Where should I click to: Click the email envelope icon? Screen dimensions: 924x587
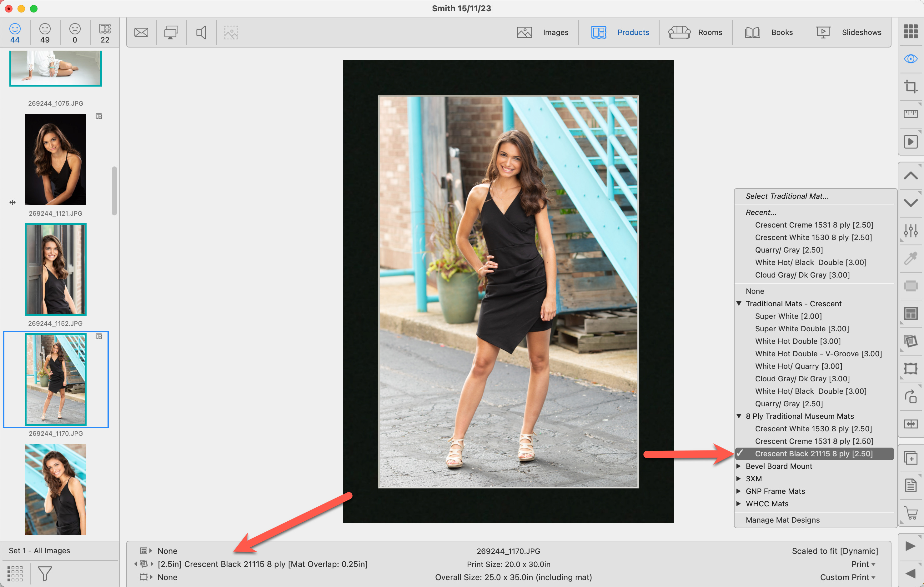pyautogui.click(x=141, y=33)
